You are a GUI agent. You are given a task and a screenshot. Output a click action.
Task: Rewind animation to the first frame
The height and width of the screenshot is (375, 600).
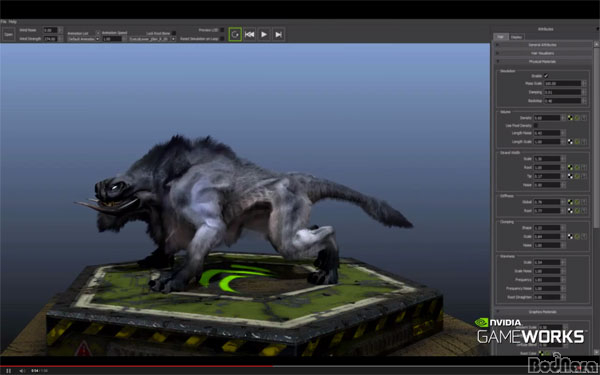(249, 34)
